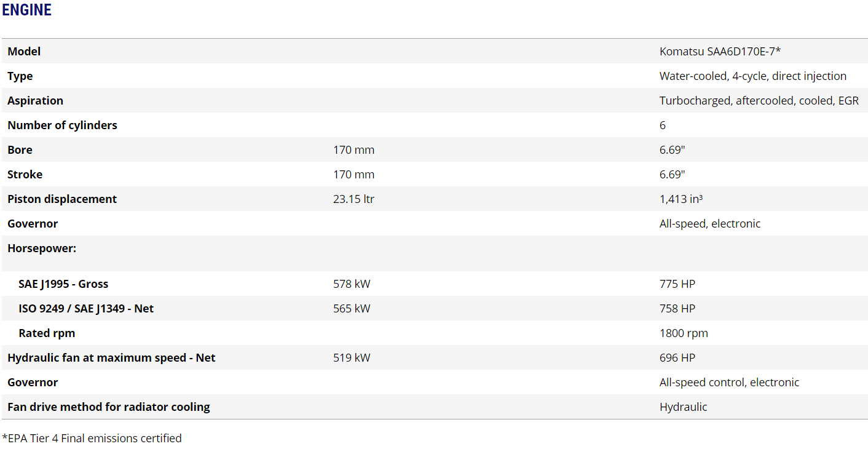Click the Stroke 6.69" inch value
The height and width of the screenshot is (449, 868).
tap(672, 175)
